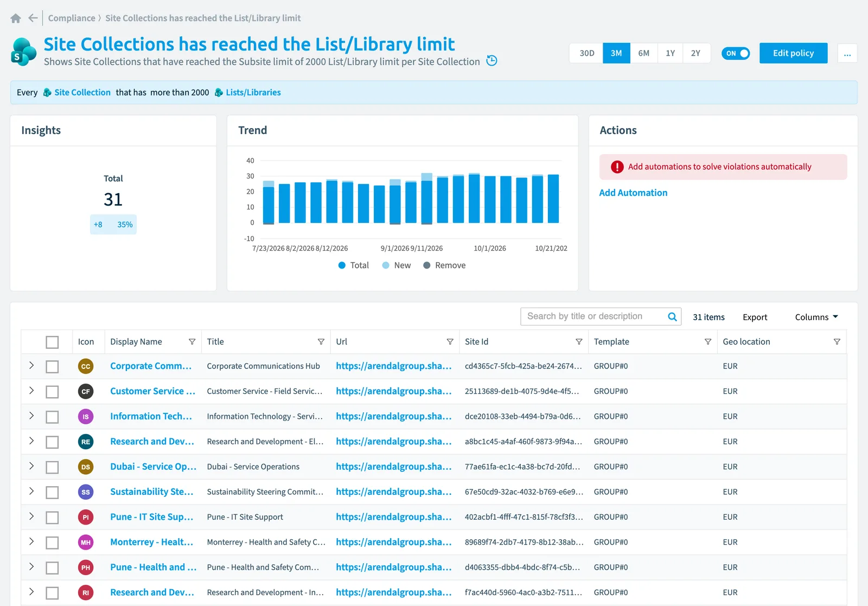Open the Compliance breadcrumb link
The image size is (868, 606).
point(72,18)
